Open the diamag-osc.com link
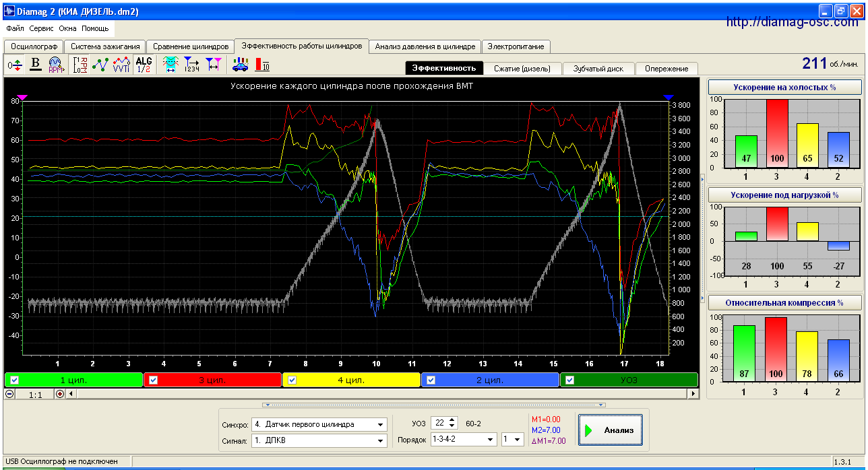Image resolution: width=868 pixels, height=470 pixels. point(793,22)
